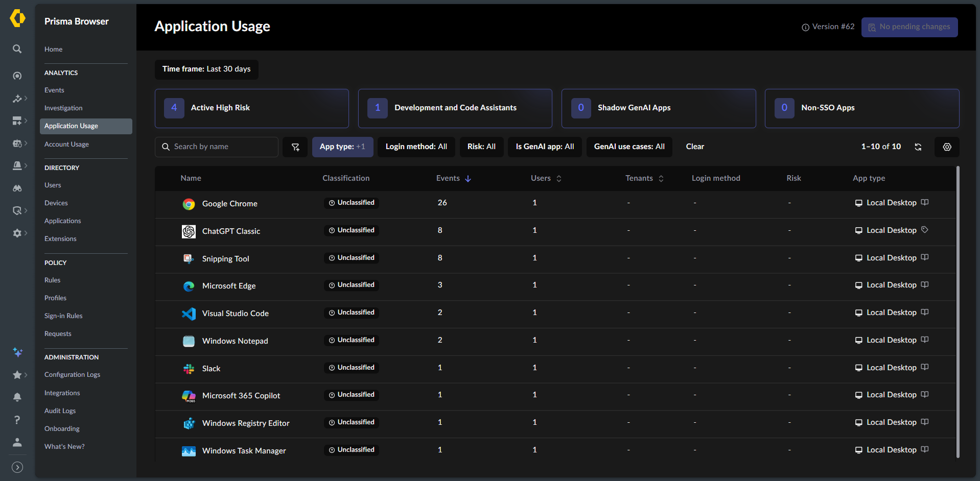Click the advanced filter funnel icon

pyautogui.click(x=295, y=147)
